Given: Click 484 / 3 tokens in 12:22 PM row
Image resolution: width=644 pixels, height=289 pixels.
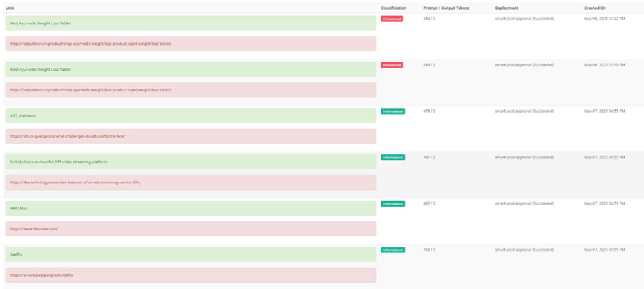Looking at the screenshot, I should [430, 19].
